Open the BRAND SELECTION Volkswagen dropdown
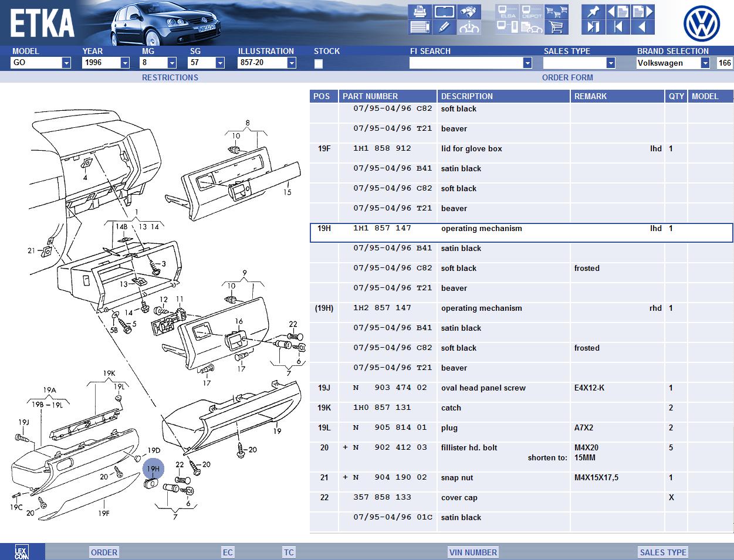The image size is (734, 560). tap(705, 63)
